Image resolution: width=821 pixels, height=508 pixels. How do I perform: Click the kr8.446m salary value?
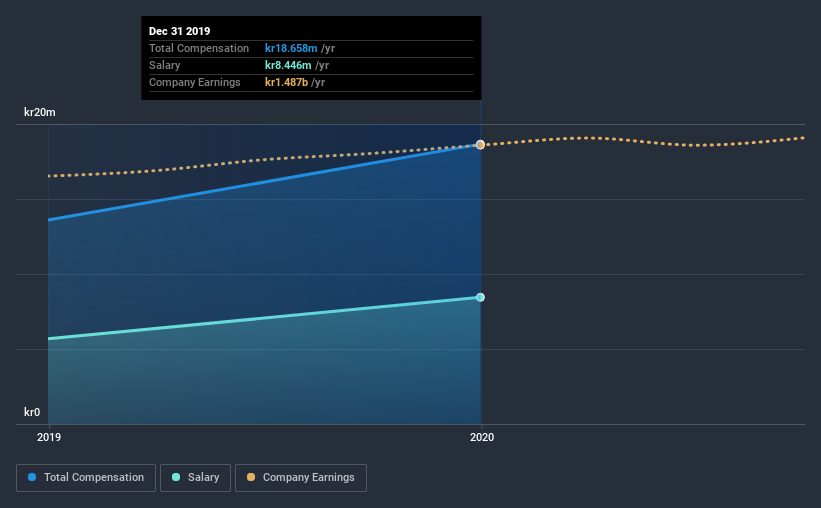(x=288, y=65)
